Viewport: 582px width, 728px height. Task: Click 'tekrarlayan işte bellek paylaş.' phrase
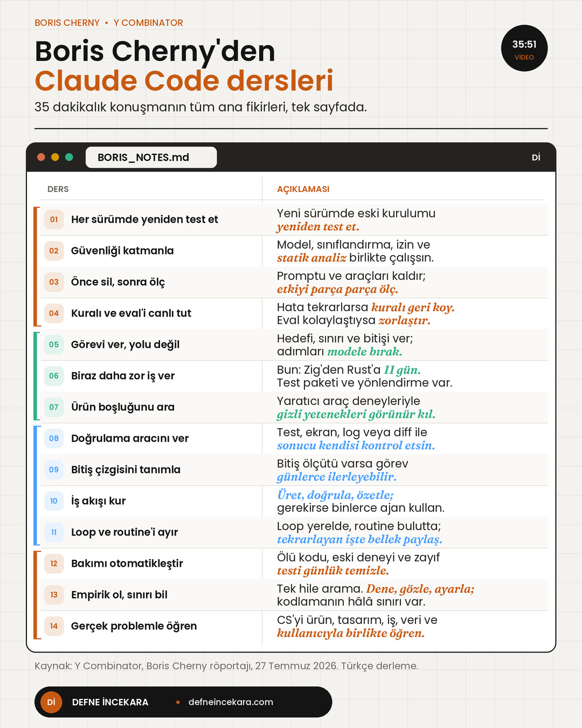[359, 540]
